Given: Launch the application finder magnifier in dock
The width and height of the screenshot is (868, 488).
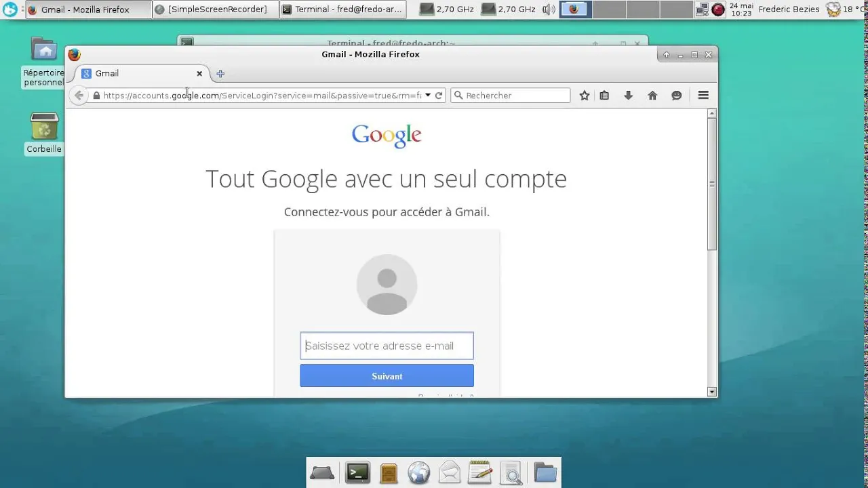Looking at the screenshot, I should 511,472.
